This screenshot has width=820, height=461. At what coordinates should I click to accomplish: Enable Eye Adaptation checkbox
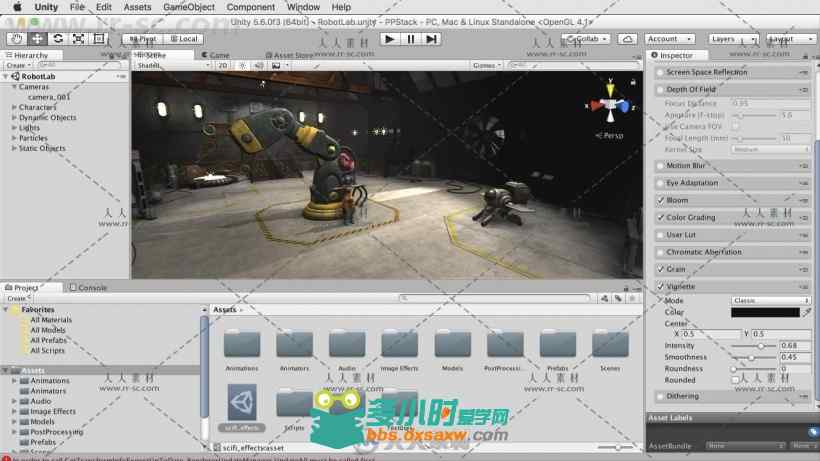[x=660, y=183]
